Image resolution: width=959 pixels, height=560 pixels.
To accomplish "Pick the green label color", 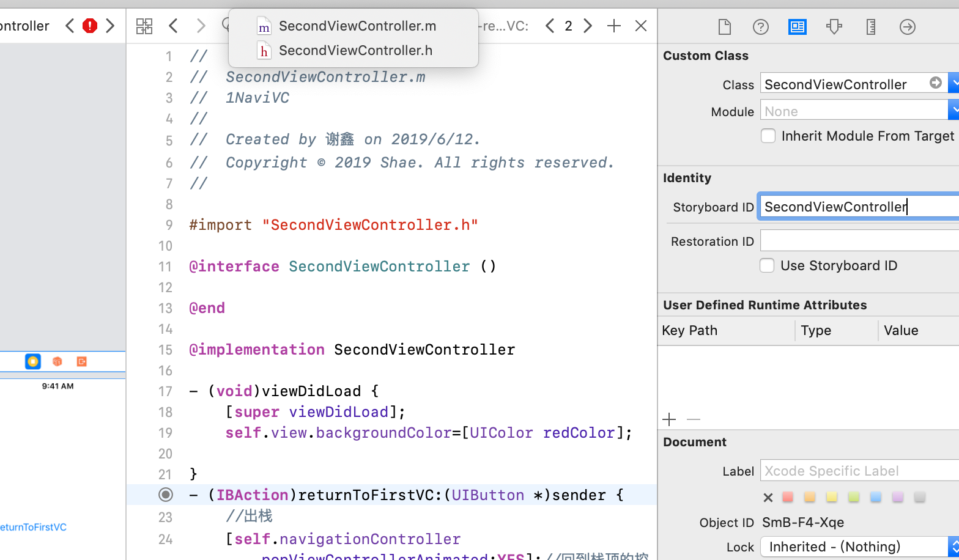I will (854, 497).
